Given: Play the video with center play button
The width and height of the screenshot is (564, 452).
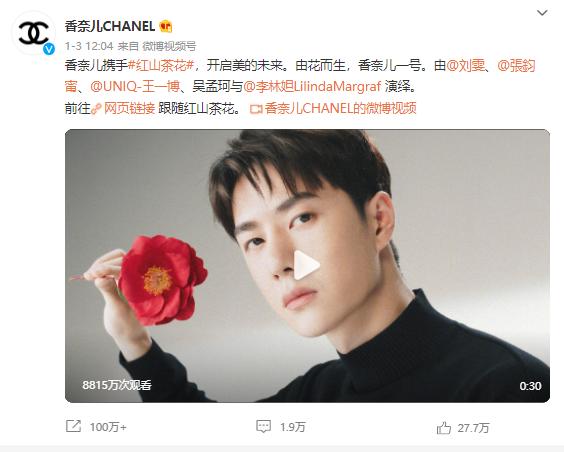Looking at the screenshot, I should click(x=306, y=265).
